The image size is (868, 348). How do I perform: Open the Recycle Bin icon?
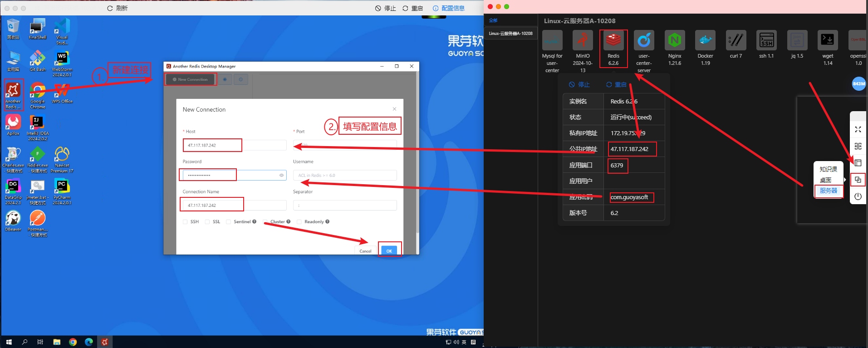[13, 29]
